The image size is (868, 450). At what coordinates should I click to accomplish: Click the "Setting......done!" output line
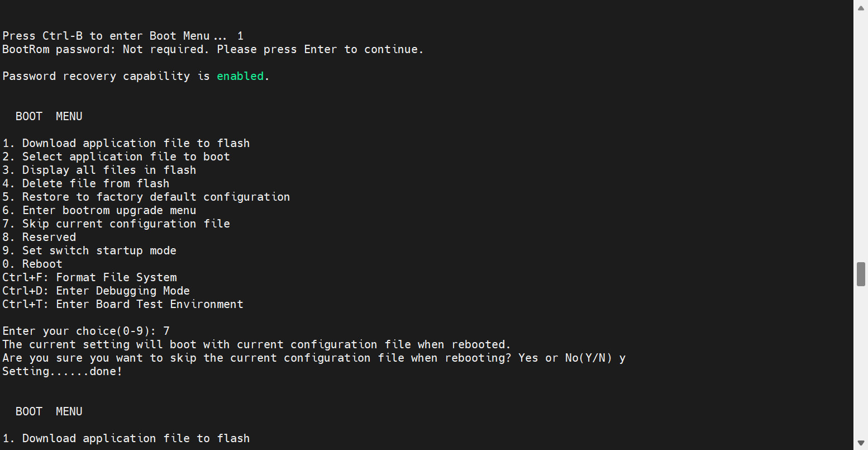point(63,371)
